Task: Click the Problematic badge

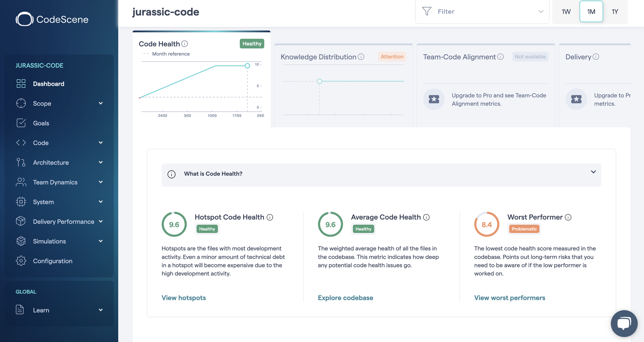Action: pyautogui.click(x=524, y=229)
